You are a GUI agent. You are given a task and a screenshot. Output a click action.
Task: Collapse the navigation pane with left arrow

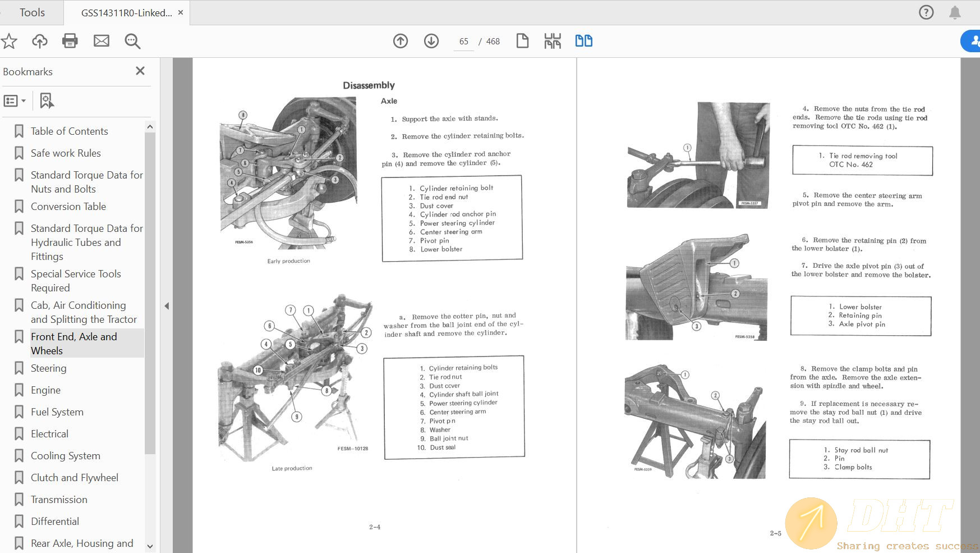pos(167,306)
